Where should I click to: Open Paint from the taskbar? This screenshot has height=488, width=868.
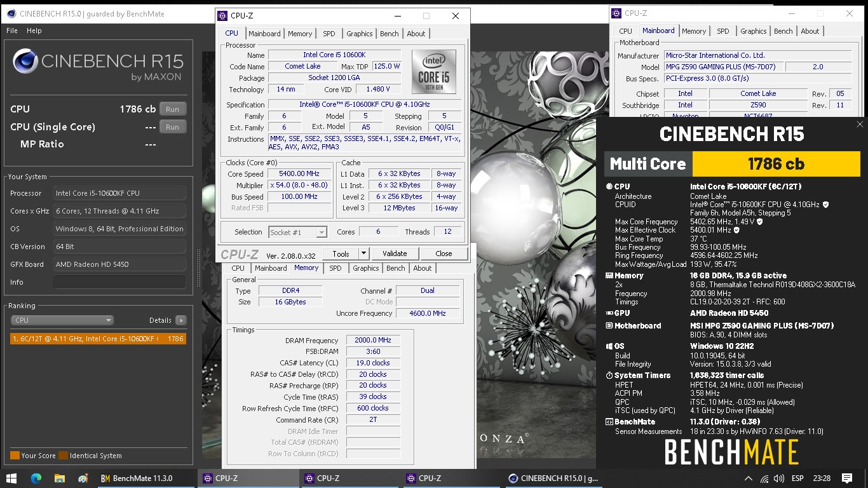pyautogui.click(x=83, y=478)
